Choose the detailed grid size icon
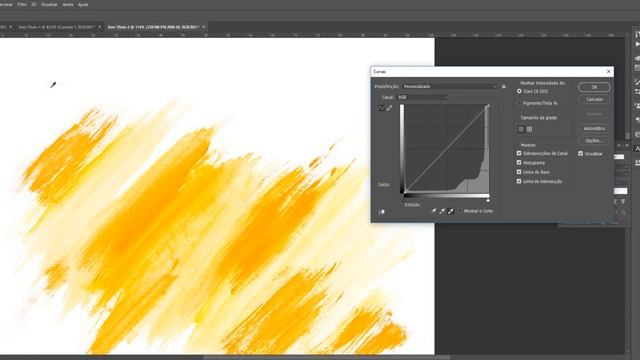This screenshot has height=360, width=640. [x=529, y=129]
